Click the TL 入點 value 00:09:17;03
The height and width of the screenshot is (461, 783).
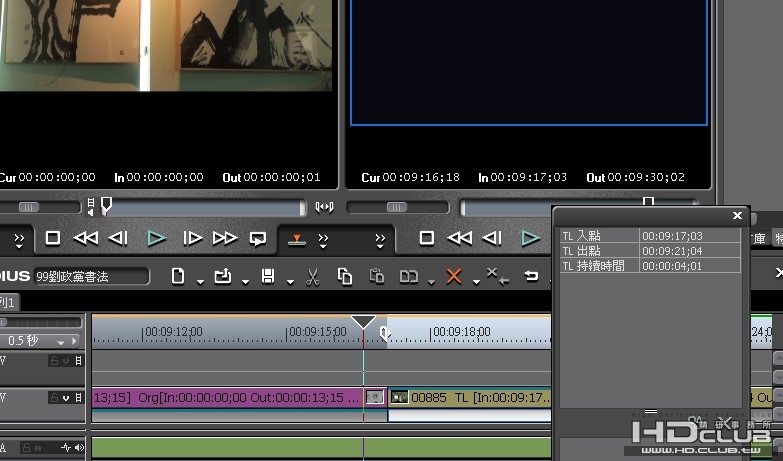pyautogui.click(x=672, y=236)
